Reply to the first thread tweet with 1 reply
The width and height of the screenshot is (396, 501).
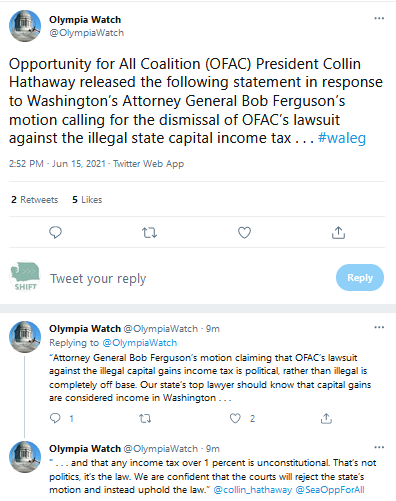[x=55, y=418]
